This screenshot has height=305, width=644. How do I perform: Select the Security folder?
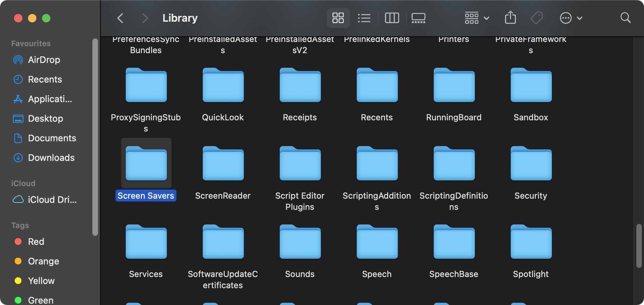click(531, 163)
